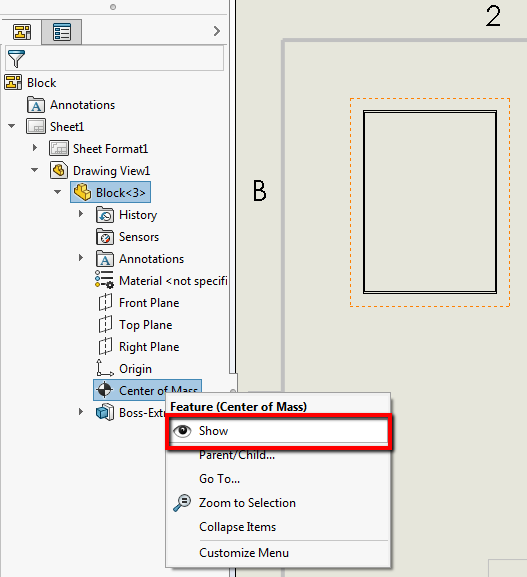Click the FeatureManager design tree tab icon

22,32
